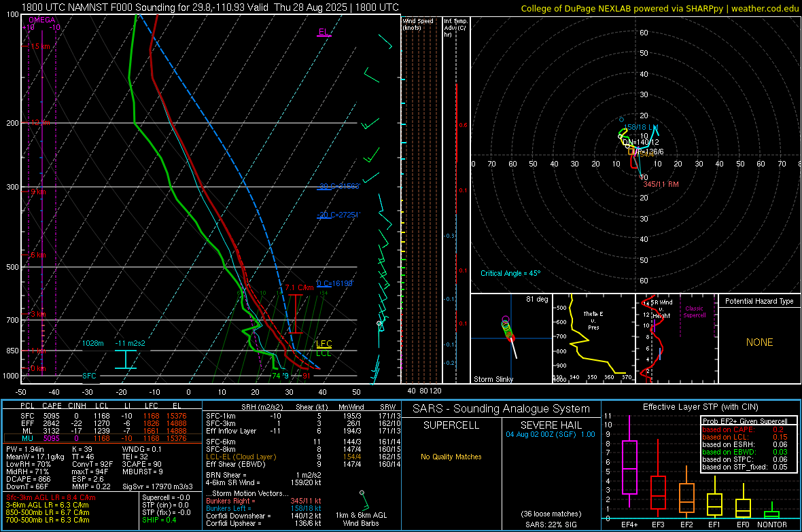Click the based on EBWD: probability row
802x532 pixels.
point(745,452)
